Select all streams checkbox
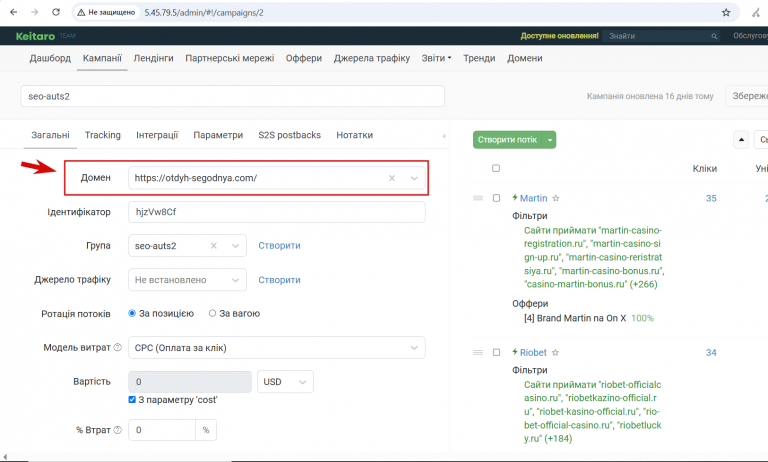The image size is (768, 462). (x=496, y=169)
